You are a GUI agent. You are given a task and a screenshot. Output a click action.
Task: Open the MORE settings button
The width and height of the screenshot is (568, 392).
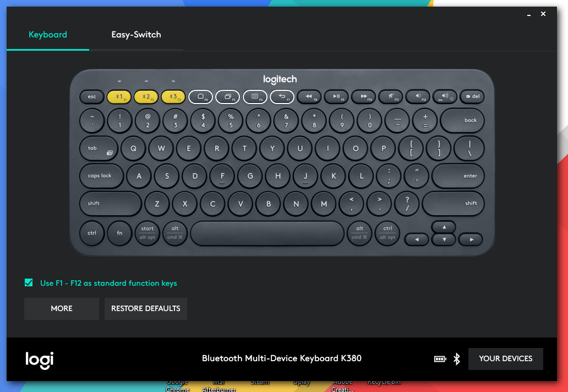click(62, 309)
